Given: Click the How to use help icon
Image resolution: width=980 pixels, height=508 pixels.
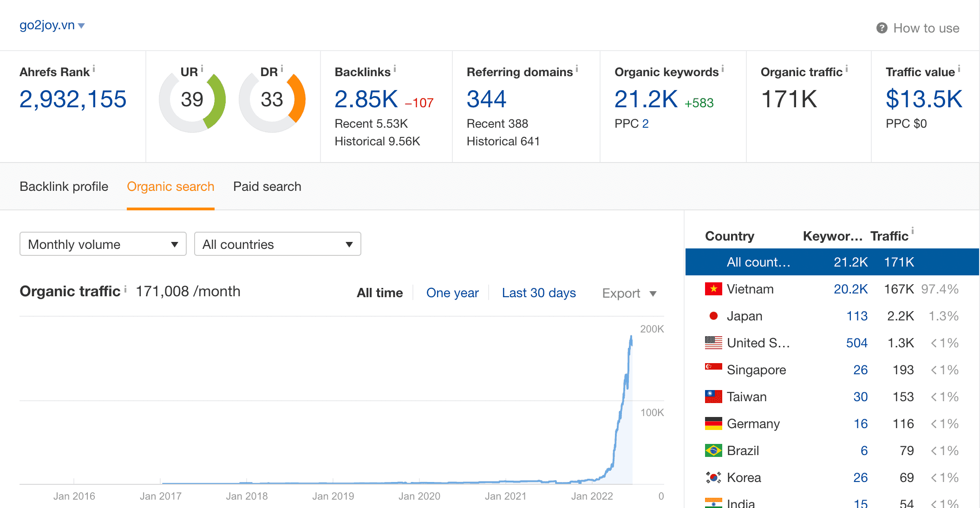Looking at the screenshot, I should (882, 28).
